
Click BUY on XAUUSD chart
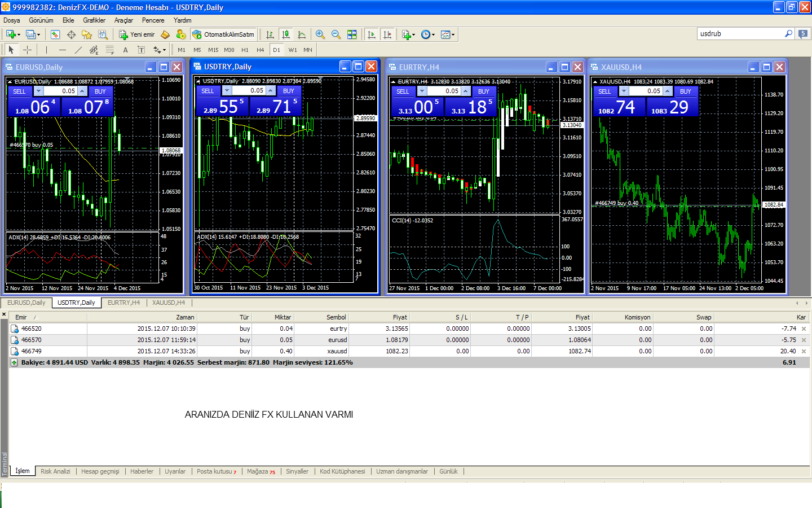(x=686, y=91)
